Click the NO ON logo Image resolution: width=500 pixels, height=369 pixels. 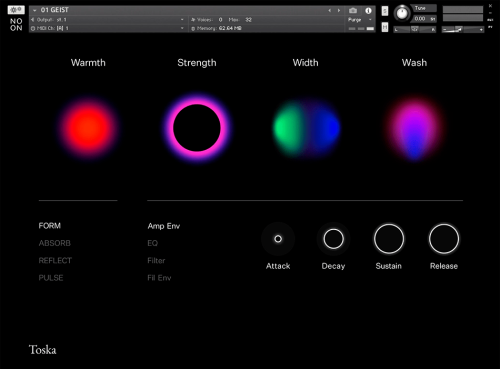coord(16,25)
